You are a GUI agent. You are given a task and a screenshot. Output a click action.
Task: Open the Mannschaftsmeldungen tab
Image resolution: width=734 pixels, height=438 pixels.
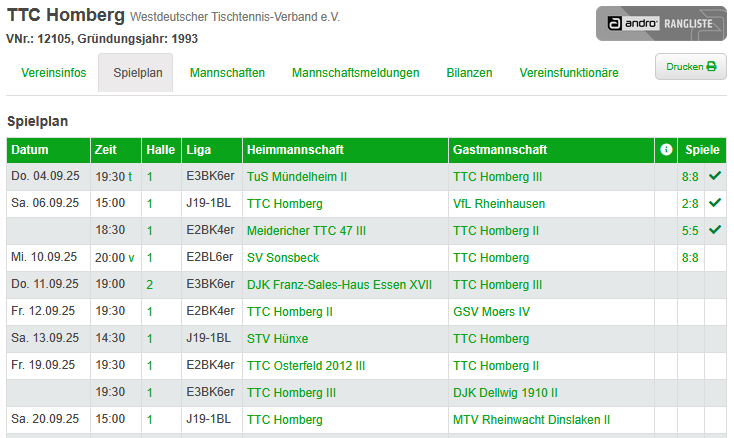click(x=355, y=73)
